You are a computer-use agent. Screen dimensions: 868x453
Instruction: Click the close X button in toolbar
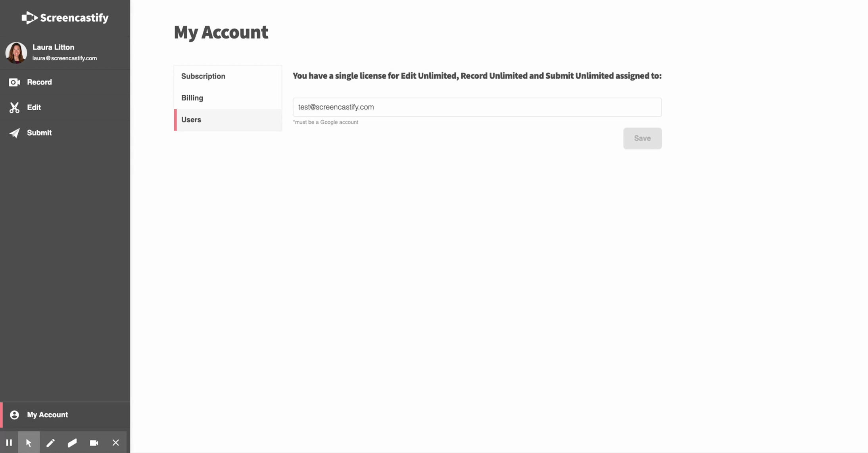[x=115, y=443]
